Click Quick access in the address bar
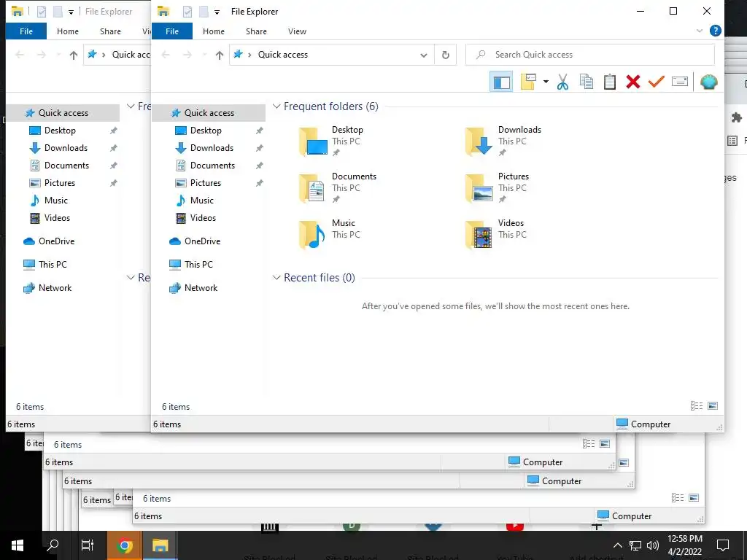Screen dimensions: 747x560 tap(283, 55)
